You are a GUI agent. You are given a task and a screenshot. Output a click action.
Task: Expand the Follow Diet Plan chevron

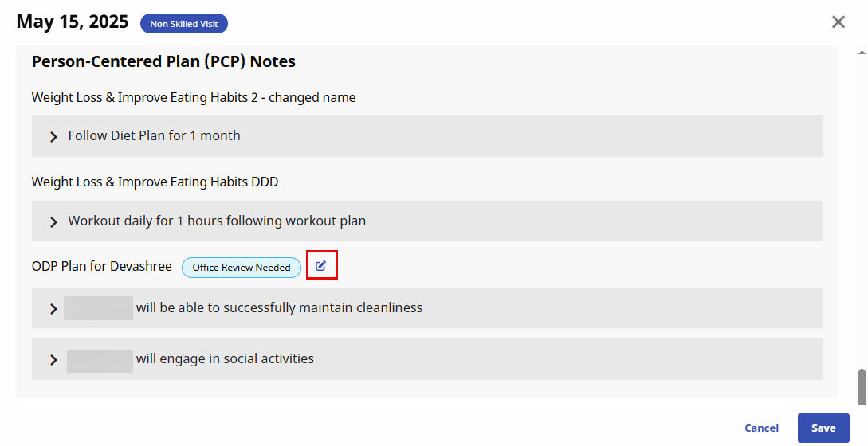pyautogui.click(x=53, y=137)
